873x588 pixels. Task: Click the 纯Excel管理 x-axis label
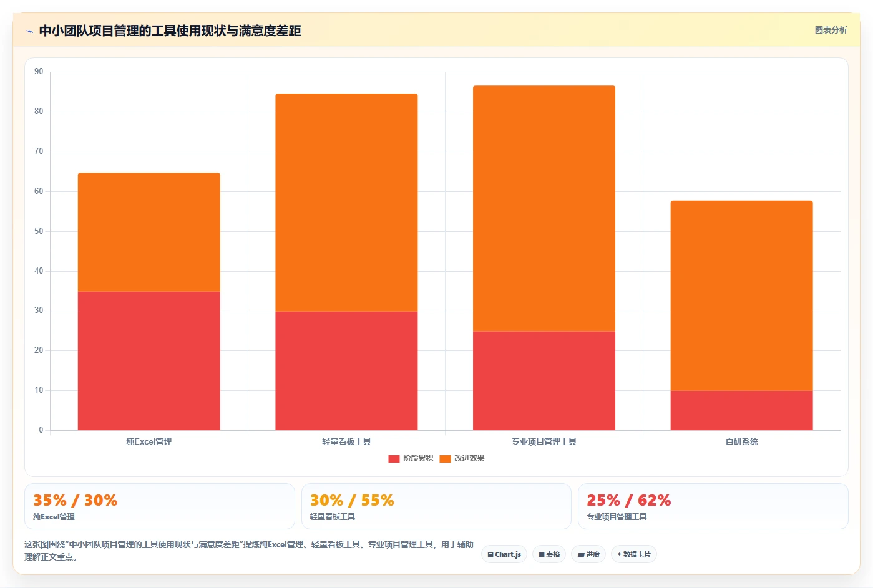pyautogui.click(x=149, y=441)
